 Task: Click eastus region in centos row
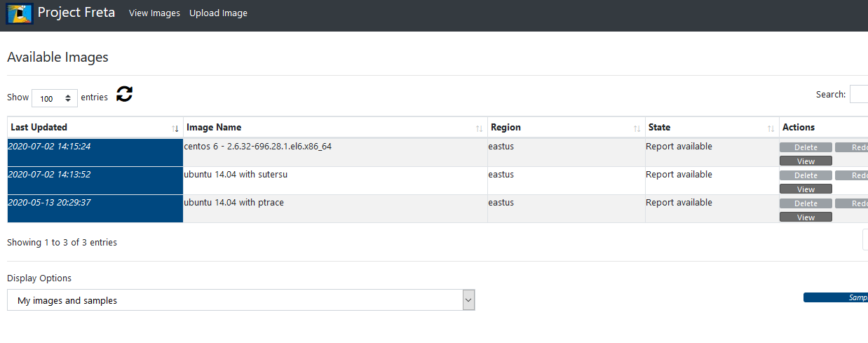coord(502,147)
